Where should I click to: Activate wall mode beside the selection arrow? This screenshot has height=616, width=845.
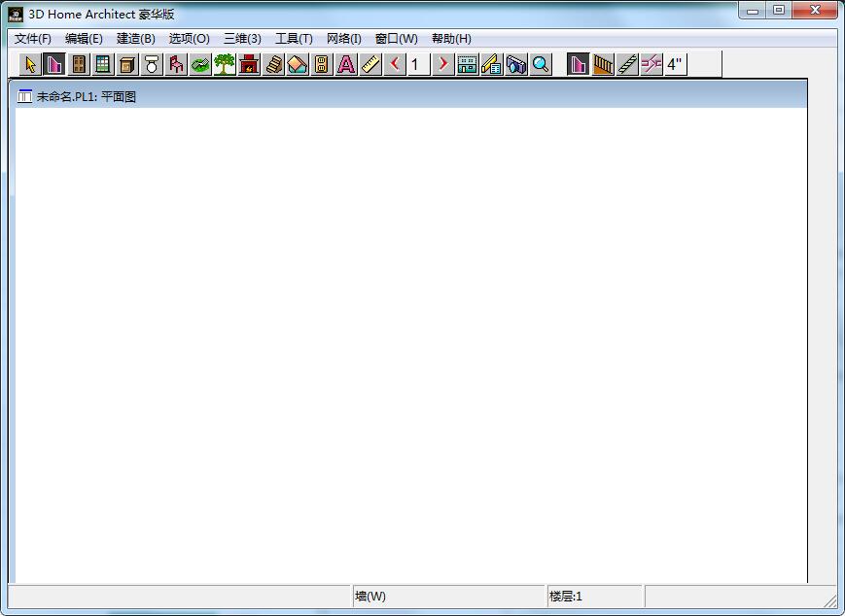click(54, 64)
